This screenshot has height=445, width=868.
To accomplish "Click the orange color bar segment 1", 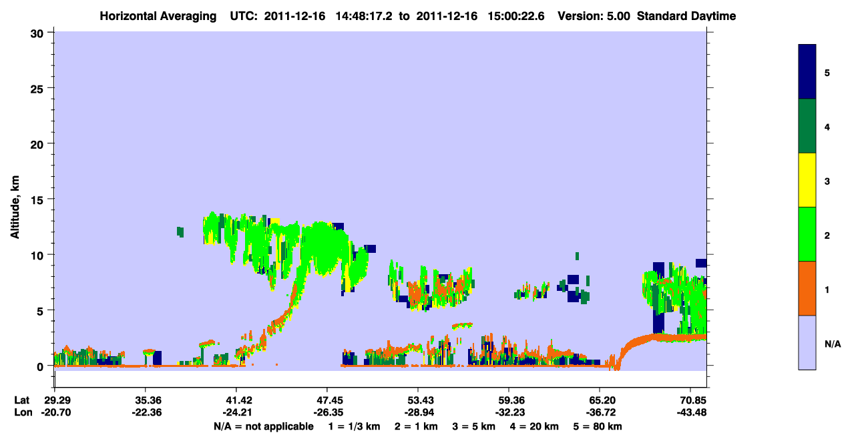I will pos(807,288).
